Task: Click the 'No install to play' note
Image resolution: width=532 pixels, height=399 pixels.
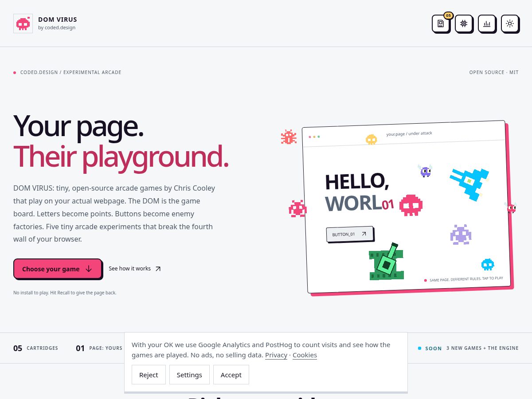Action: [x=65, y=293]
